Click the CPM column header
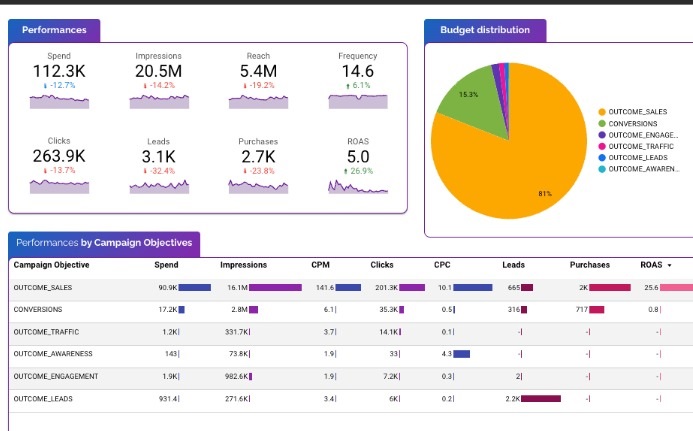 click(x=321, y=265)
